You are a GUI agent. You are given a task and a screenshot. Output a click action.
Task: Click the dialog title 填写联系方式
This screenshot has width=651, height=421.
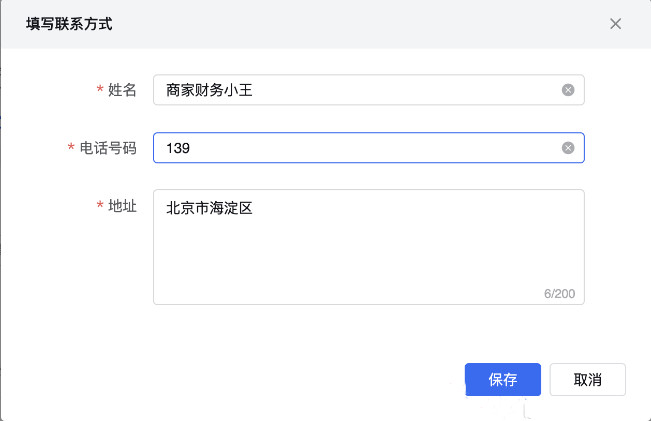69,24
